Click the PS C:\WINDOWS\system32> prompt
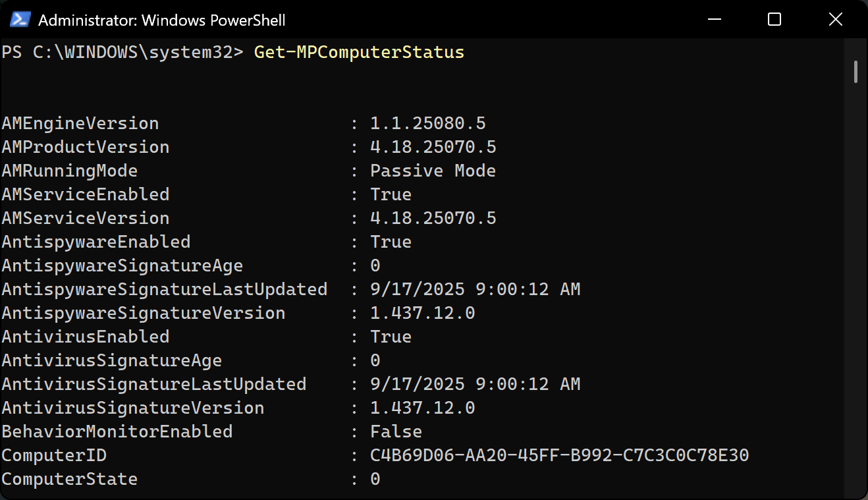Image resolution: width=868 pixels, height=500 pixels. [x=122, y=52]
